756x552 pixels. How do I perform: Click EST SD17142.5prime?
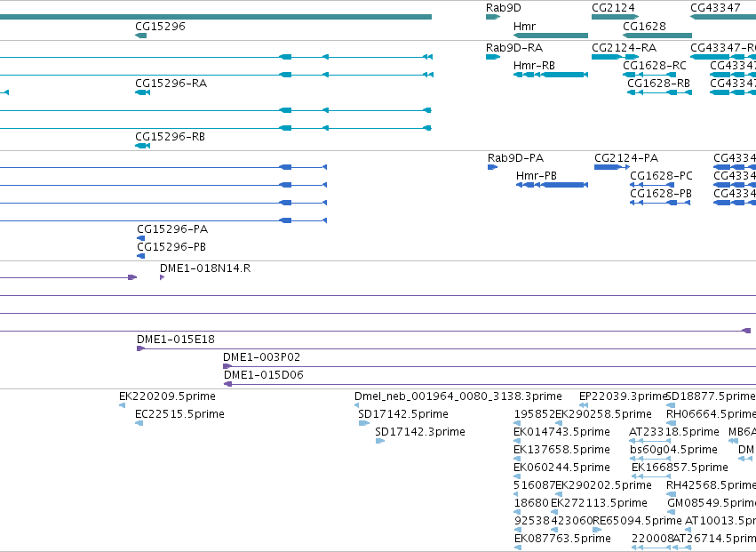(403, 414)
